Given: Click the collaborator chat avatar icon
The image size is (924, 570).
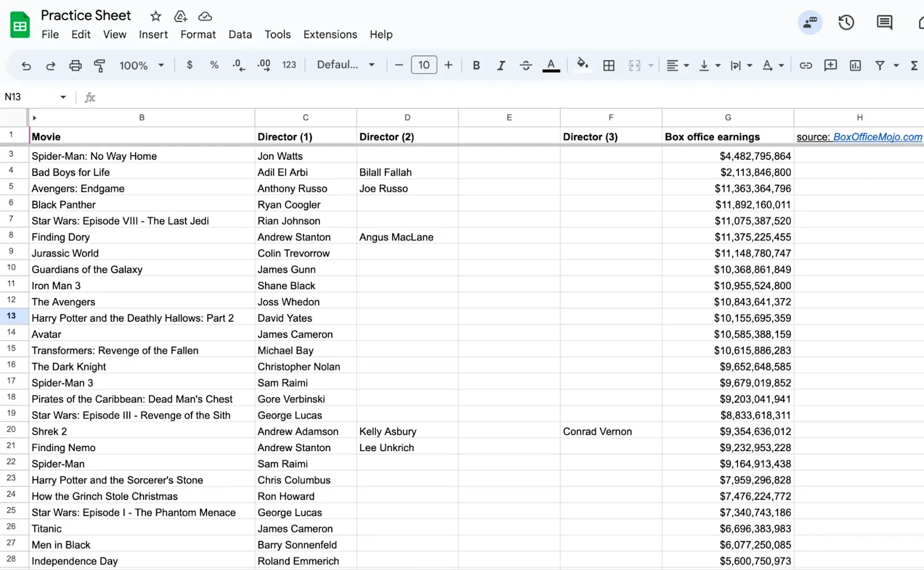Looking at the screenshot, I should [810, 23].
